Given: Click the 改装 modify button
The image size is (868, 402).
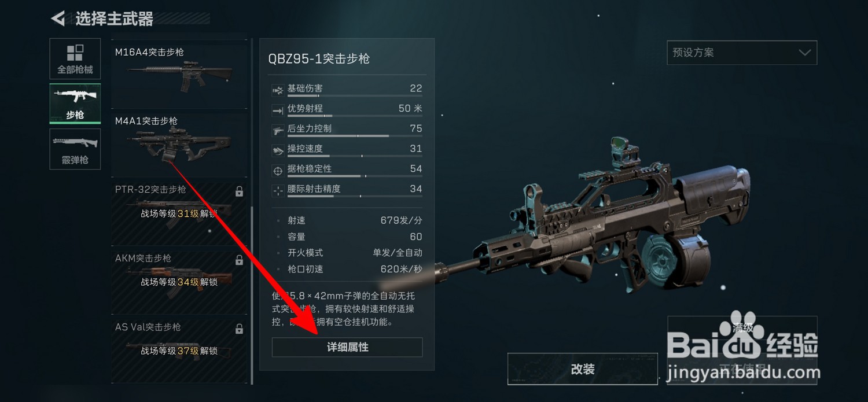Looking at the screenshot, I should tap(583, 369).
